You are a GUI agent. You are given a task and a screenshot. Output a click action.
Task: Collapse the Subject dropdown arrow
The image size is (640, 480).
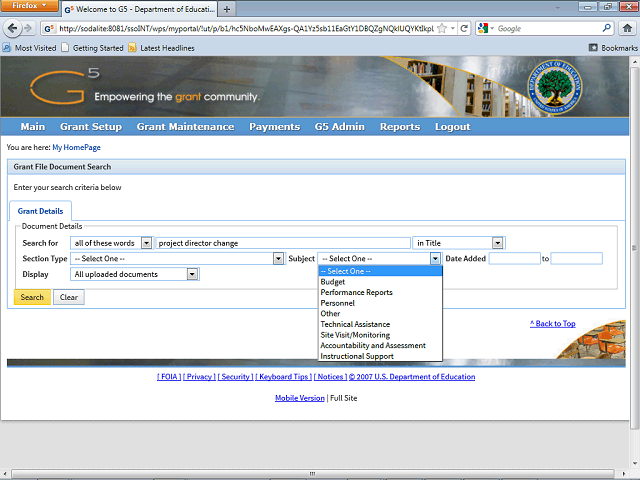pyautogui.click(x=435, y=258)
